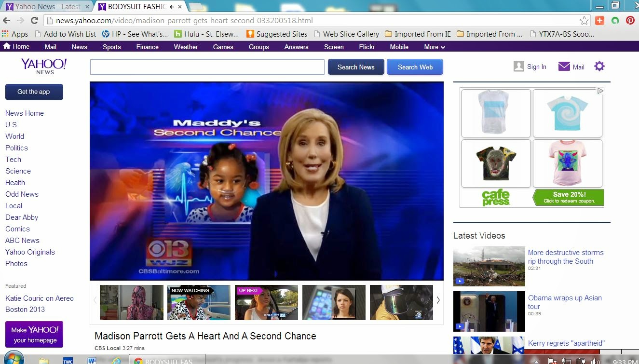The width and height of the screenshot is (639, 364).
Task: Select the welder helmet thumbnail
Action: pos(401,302)
